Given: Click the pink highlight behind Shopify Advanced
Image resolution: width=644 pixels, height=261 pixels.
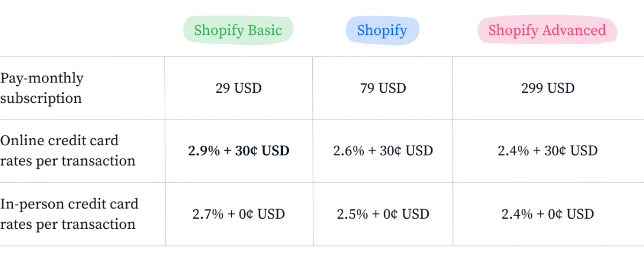Looking at the screenshot, I should click(x=547, y=31).
